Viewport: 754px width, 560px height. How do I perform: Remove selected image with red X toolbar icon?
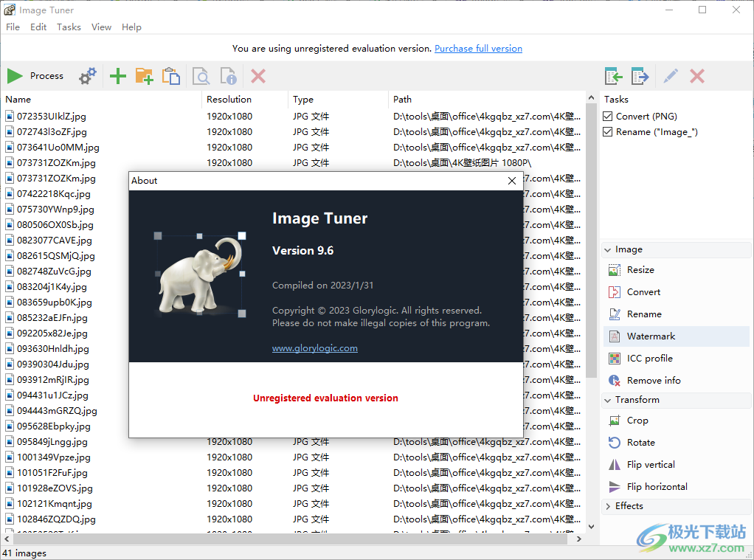pyautogui.click(x=258, y=76)
